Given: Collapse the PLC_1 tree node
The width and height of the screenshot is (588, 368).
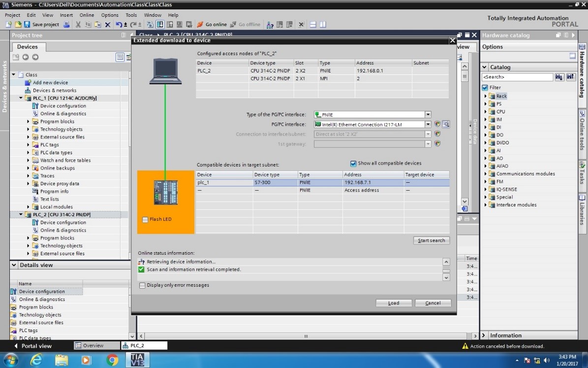Looking at the screenshot, I should point(21,98).
